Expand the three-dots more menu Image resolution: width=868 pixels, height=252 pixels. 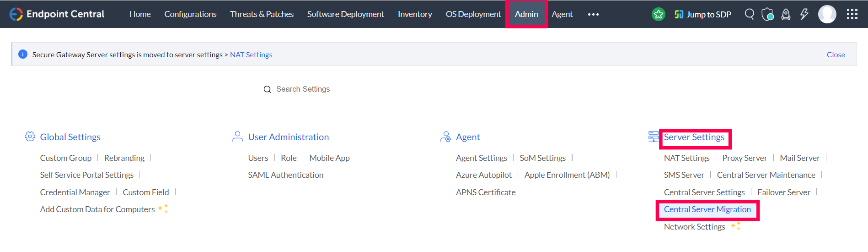click(x=593, y=14)
